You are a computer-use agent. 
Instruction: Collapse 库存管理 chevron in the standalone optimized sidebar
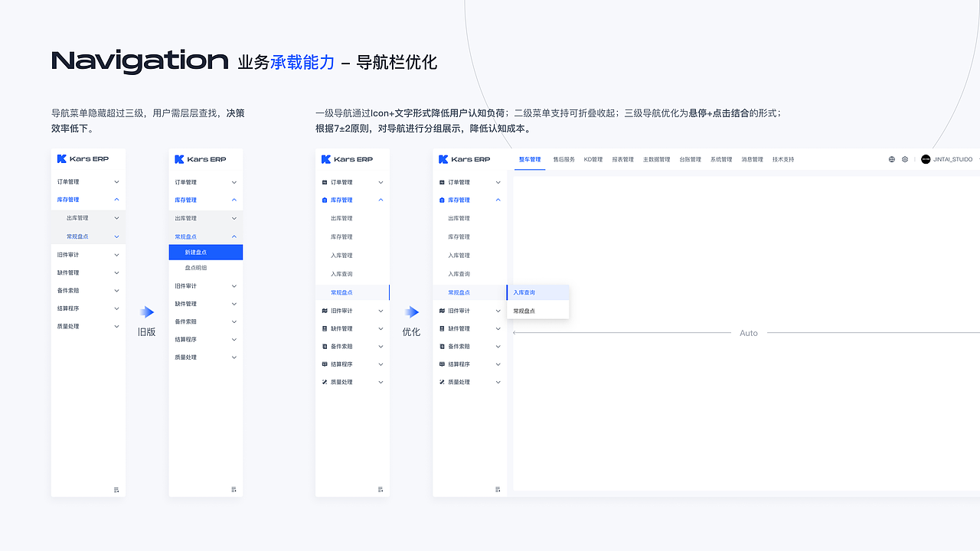381,201
